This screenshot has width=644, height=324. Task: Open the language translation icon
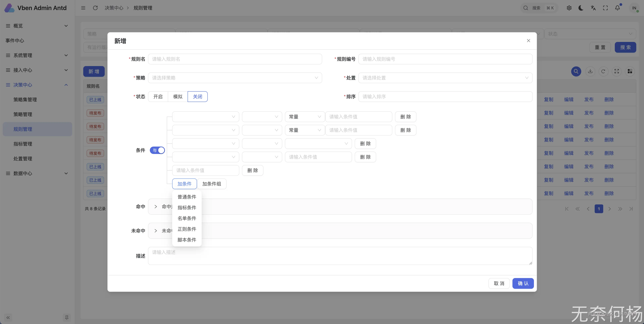click(x=593, y=8)
